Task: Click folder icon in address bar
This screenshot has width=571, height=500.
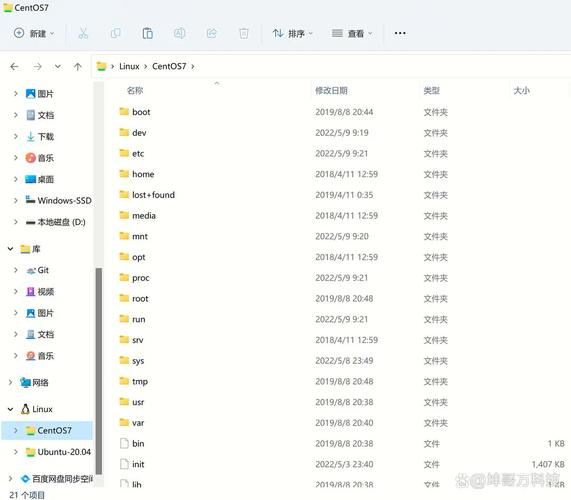Action: click(x=101, y=66)
